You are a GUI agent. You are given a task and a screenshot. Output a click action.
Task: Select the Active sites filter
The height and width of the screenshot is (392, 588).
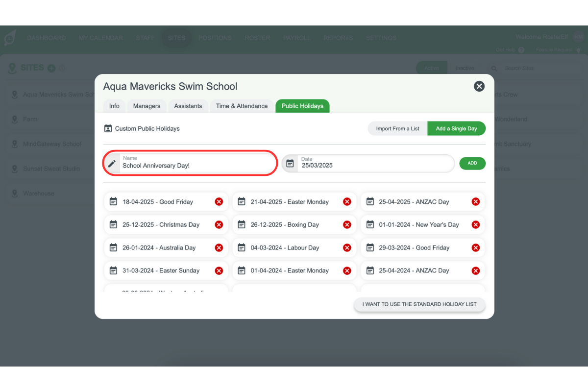click(x=431, y=68)
